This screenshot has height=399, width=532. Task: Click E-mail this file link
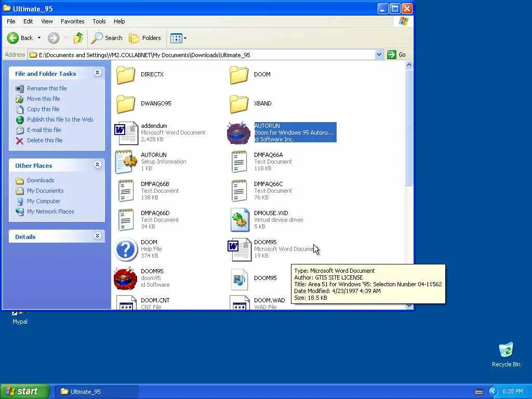(44, 130)
